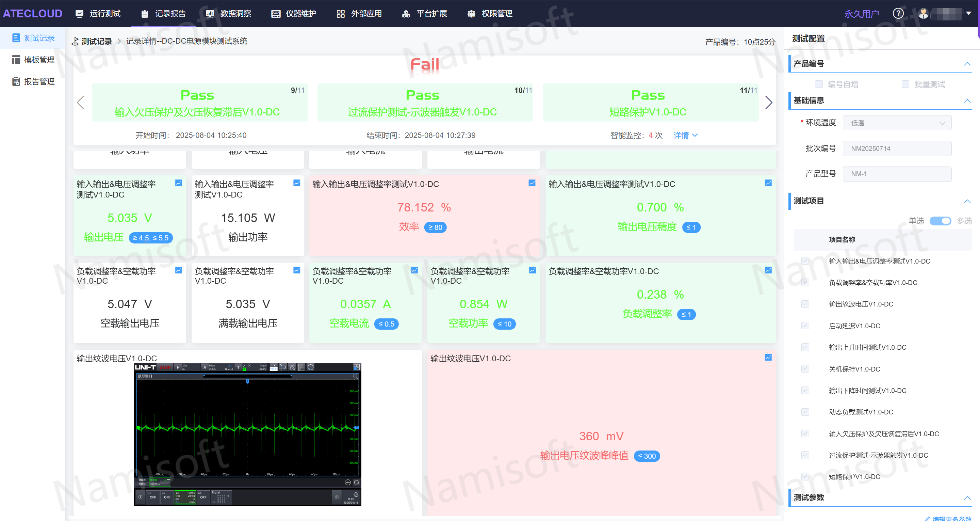Click the 测试记录 sidebar icon

pos(16,38)
